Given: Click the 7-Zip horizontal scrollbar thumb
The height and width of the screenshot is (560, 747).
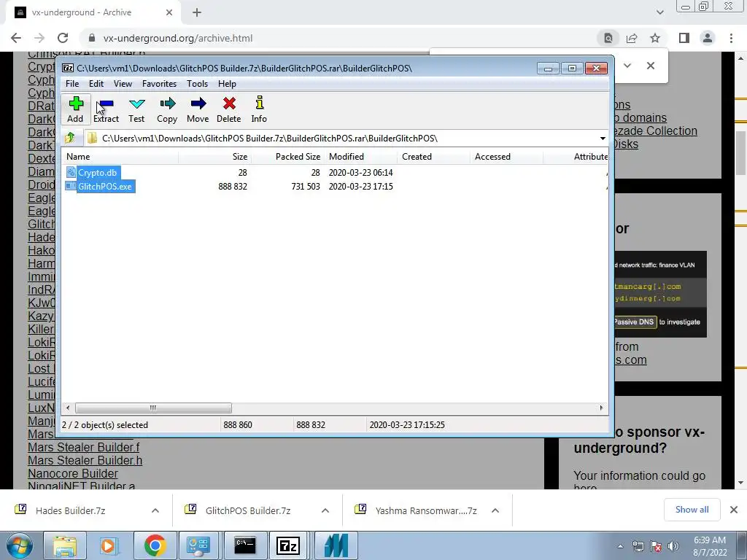Looking at the screenshot, I should click(x=153, y=408).
